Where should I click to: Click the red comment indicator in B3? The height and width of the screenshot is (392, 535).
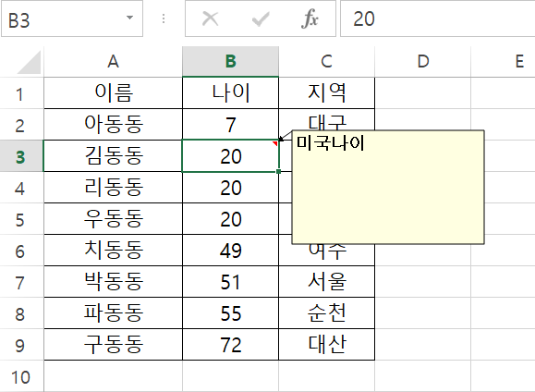click(275, 143)
